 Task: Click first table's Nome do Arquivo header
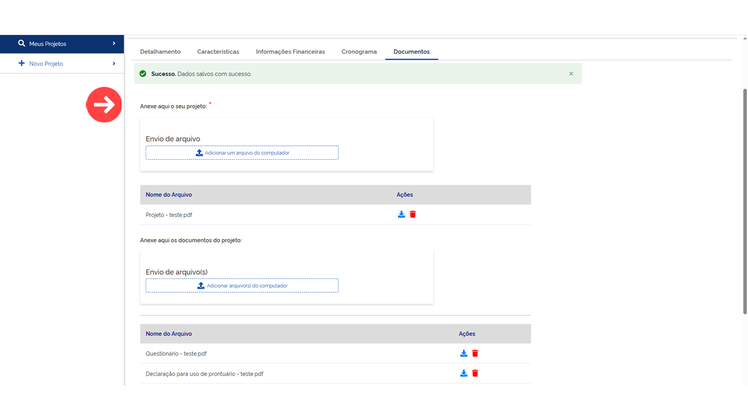coord(169,195)
